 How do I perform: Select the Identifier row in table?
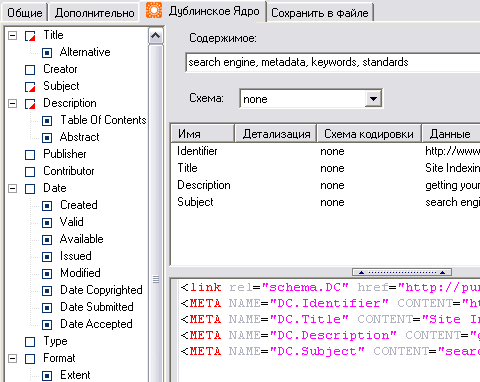326,151
